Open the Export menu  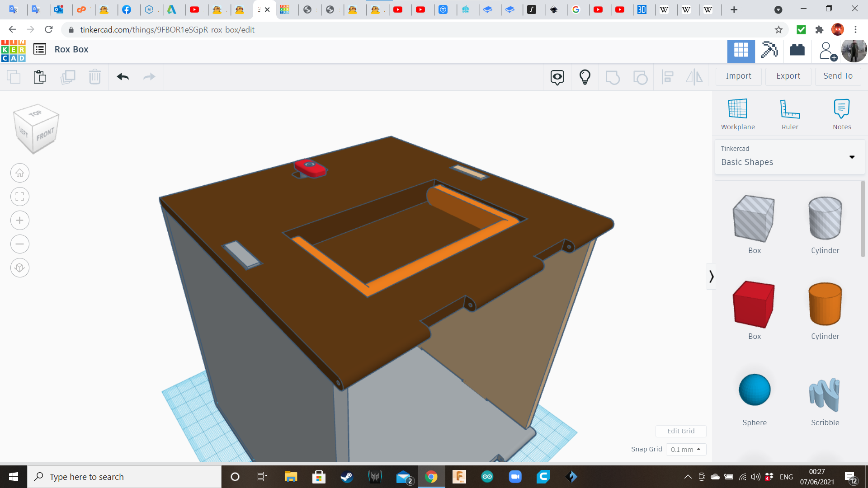coord(788,76)
